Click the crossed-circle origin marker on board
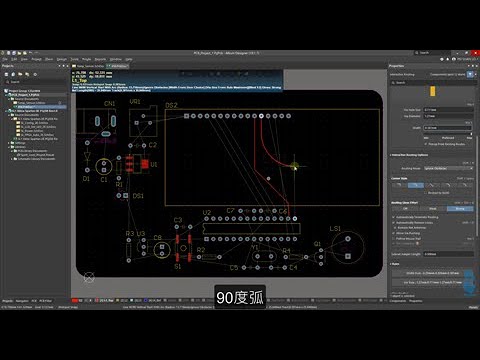This screenshot has width=480, height=360. pyautogui.click(x=89, y=277)
